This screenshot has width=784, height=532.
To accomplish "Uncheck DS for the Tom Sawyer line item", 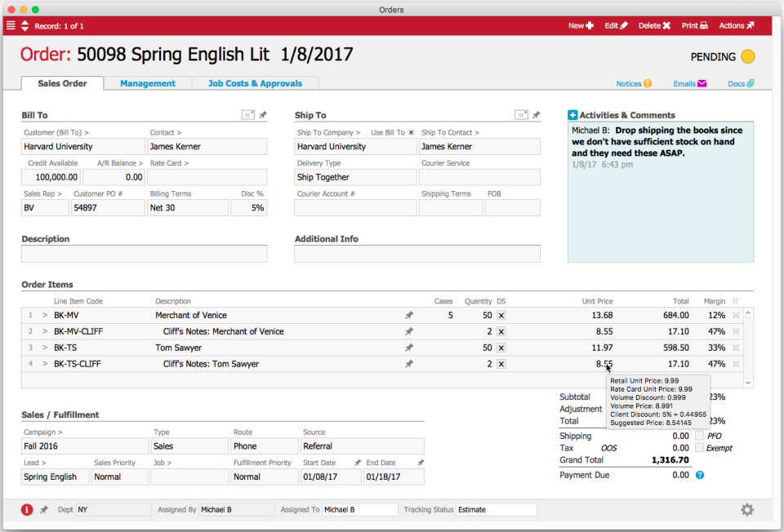I will [x=501, y=347].
